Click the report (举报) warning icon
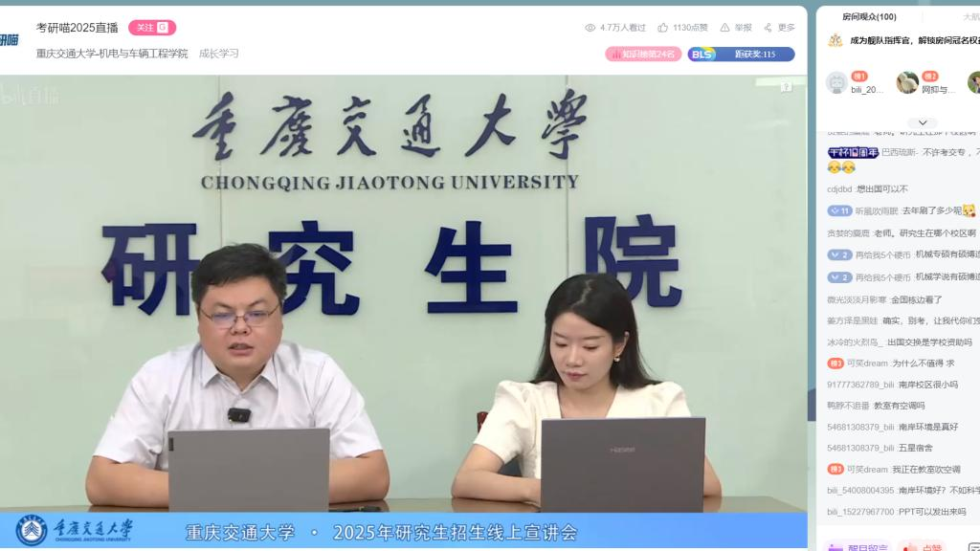Image resolution: width=980 pixels, height=551 pixels. click(x=725, y=28)
